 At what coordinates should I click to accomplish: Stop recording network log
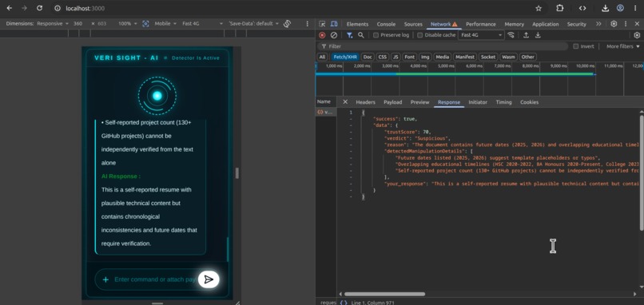[323, 35]
